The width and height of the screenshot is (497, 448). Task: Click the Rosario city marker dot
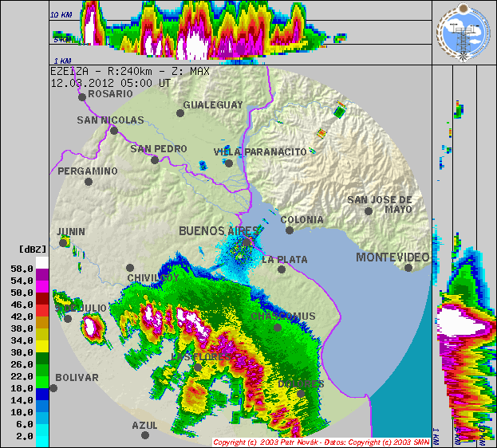point(82,97)
